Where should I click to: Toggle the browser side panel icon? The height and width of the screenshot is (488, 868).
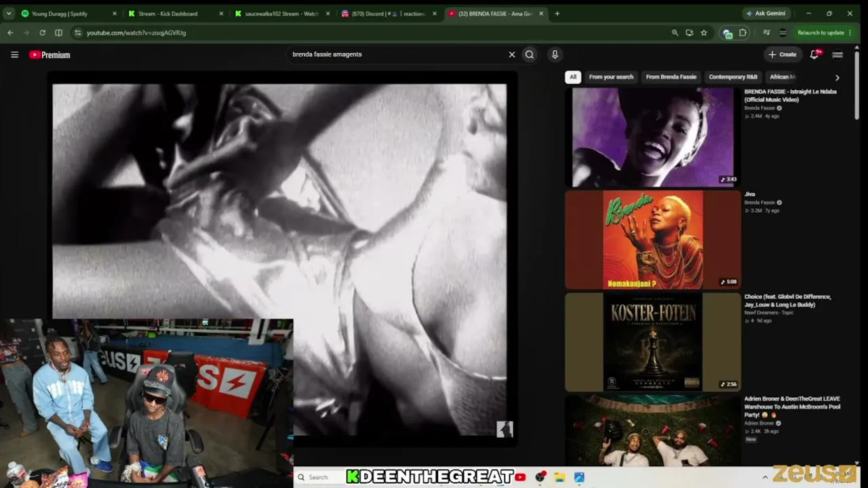tap(58, 33)
